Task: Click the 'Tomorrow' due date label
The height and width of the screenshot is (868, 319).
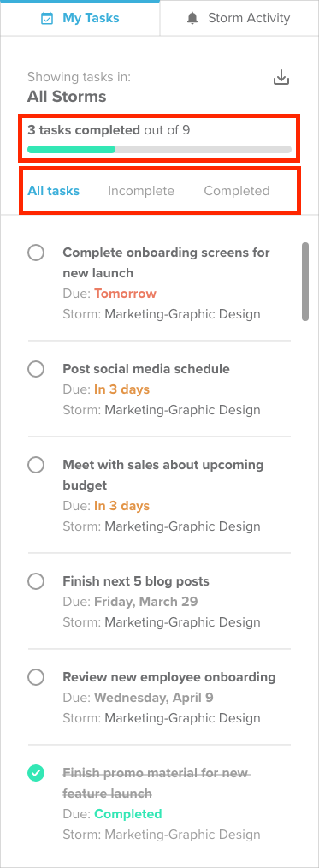Action: (x=125, y=294)
